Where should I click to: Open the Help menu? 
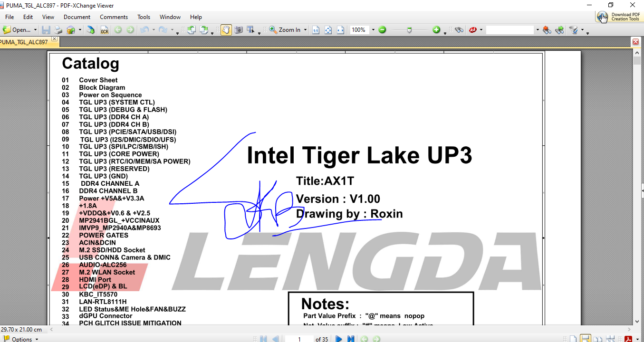tap(196, 17)
